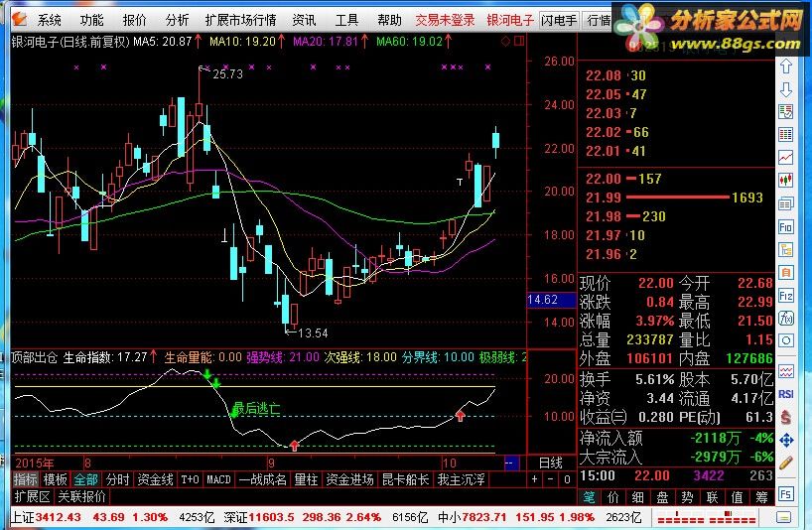Open the 扩展区 tab
The height and width of the screenshot is (530, 812).
click(32, 496)
